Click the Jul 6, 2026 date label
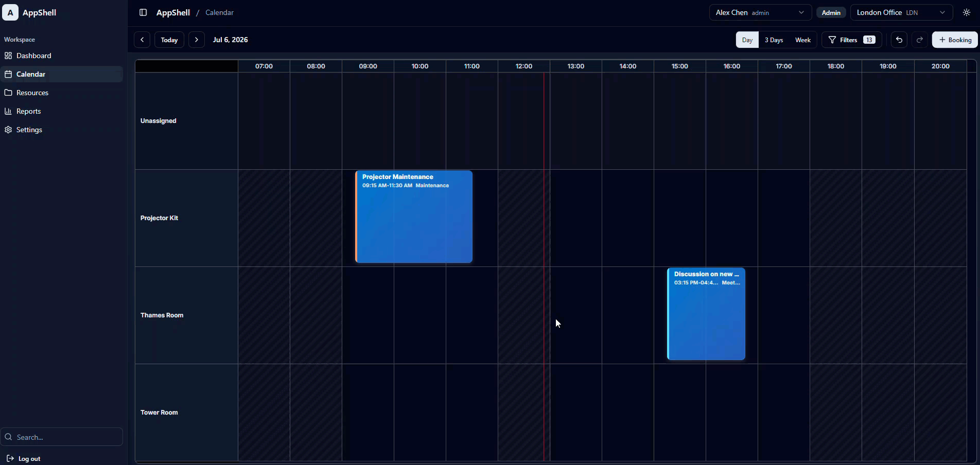This screenshot has width=980, height=465. [x=231, y=40]
